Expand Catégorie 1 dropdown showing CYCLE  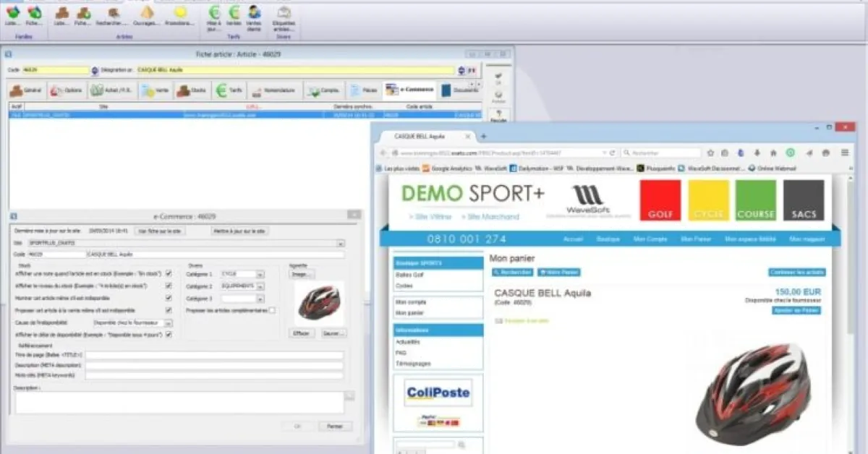(260, 274)
